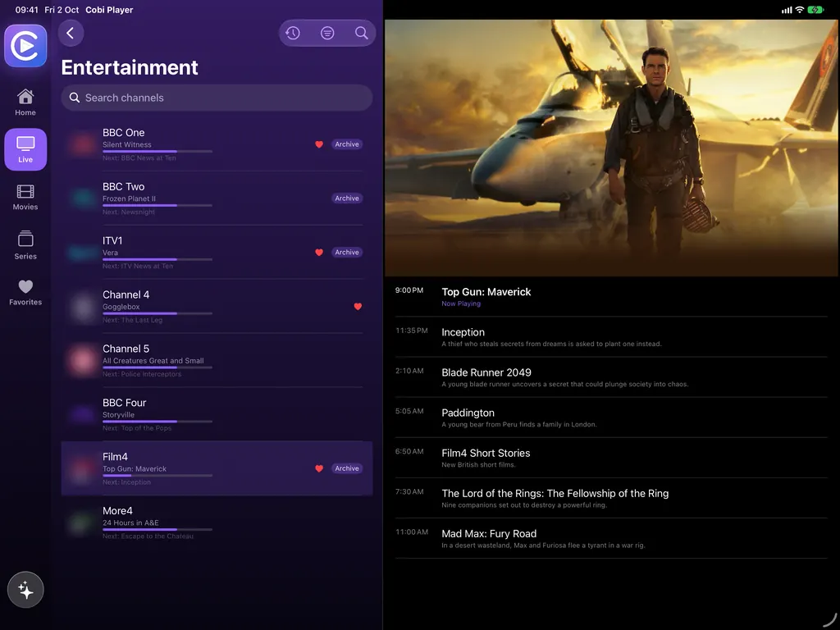
Task: Open the Archive for BBC One
Action: coord(347,144)
